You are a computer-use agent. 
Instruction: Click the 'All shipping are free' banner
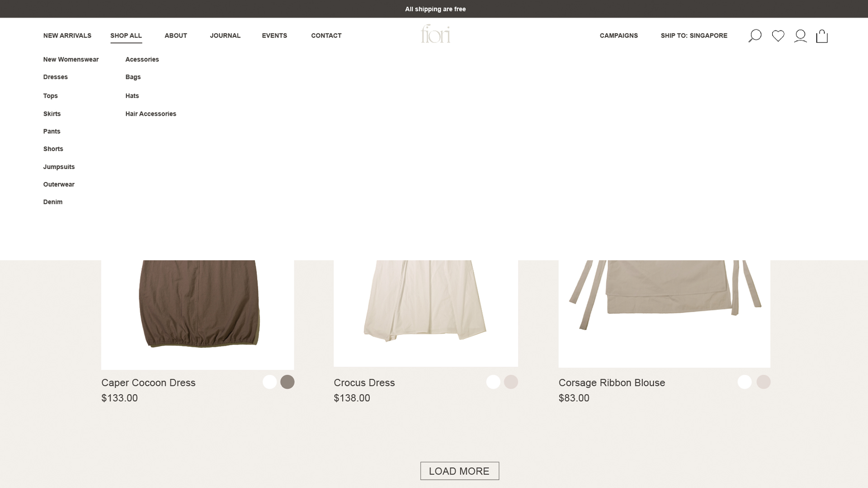pos(435,9)
